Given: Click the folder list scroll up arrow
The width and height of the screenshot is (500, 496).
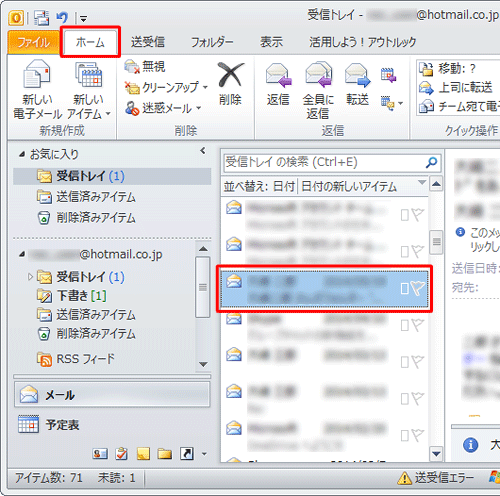Looking at the screenshot, I should [x=203, y=249].
